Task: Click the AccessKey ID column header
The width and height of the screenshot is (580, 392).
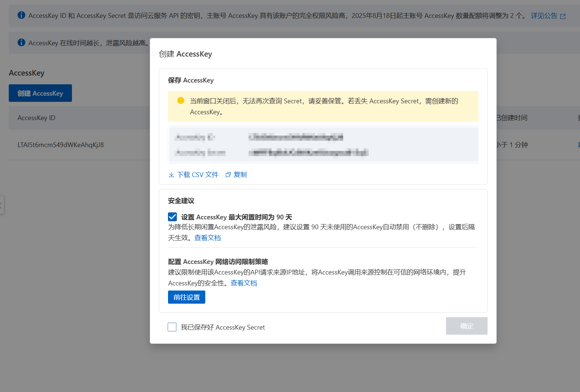Action: click(x=37, y=118)
